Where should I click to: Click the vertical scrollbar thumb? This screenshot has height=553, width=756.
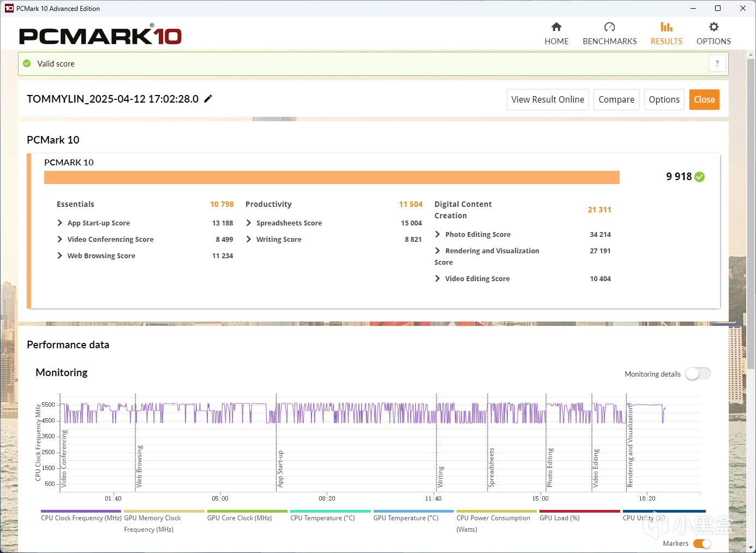coord(751,213)
